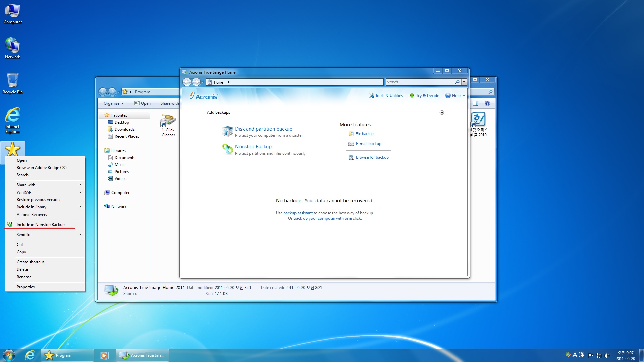Expand Send to submenu
The height and width of the screenshot is (362, 644).
point(45,235)
